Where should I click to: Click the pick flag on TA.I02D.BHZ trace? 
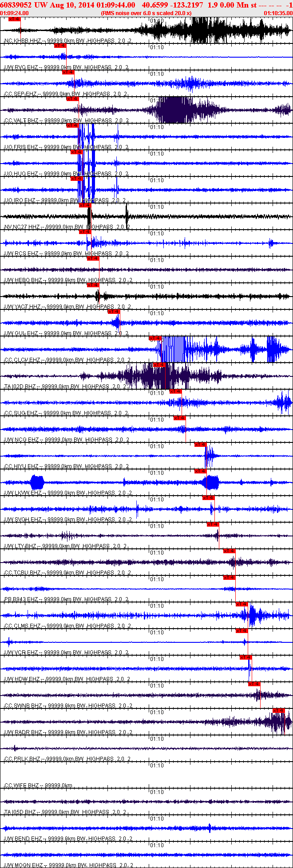coord(159,365)
